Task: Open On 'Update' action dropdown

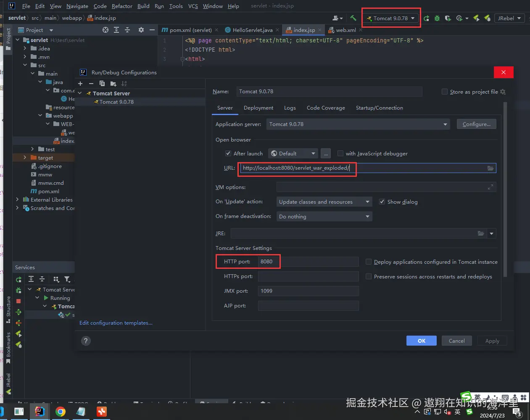Action: click(324, 202)
